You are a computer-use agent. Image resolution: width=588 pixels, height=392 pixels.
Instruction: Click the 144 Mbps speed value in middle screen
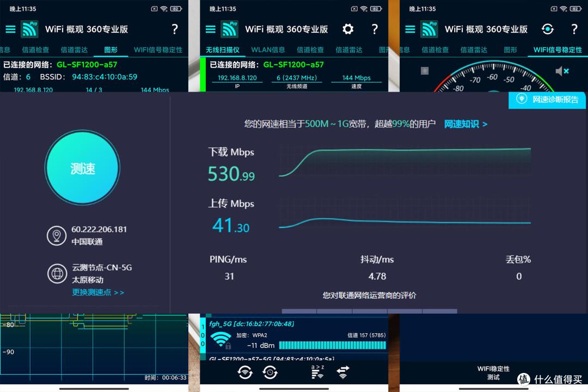(x=356, y=78)
